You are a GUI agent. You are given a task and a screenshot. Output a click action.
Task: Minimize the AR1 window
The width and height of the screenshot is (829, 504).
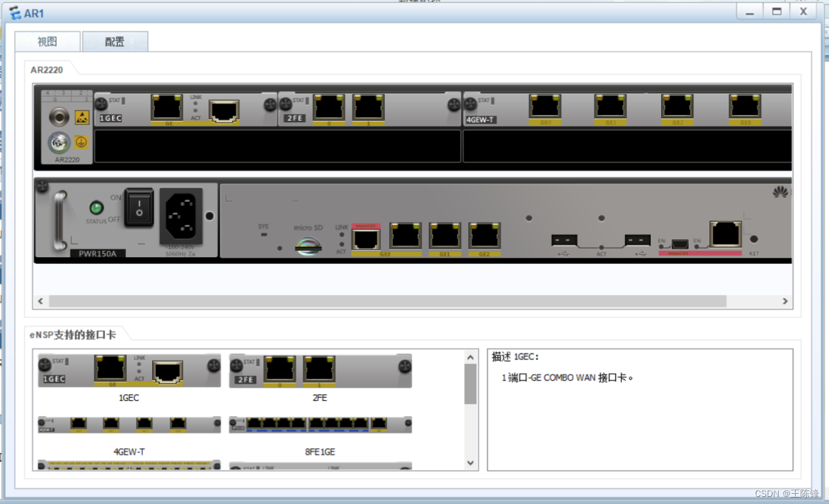point(749,12)
